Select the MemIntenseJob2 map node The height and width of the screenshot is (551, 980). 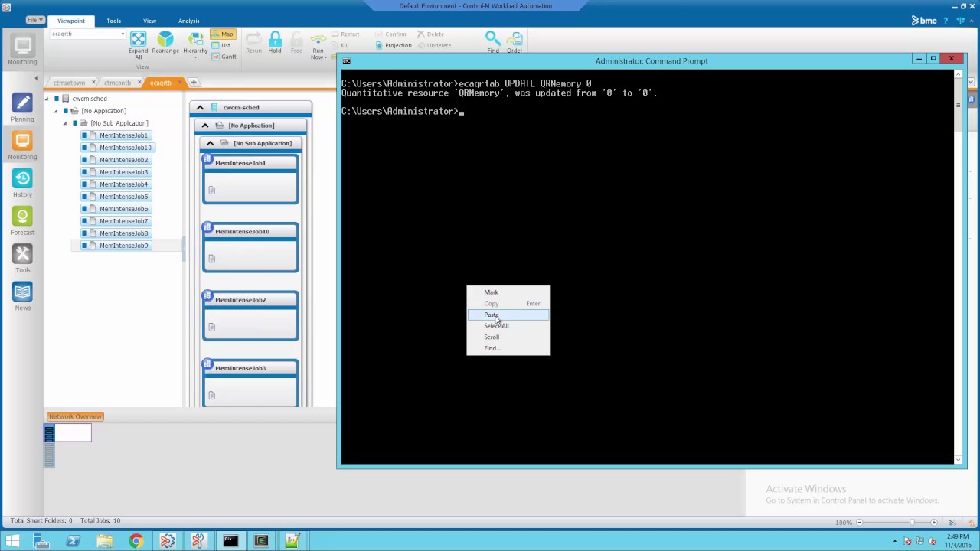coord(250,315)
